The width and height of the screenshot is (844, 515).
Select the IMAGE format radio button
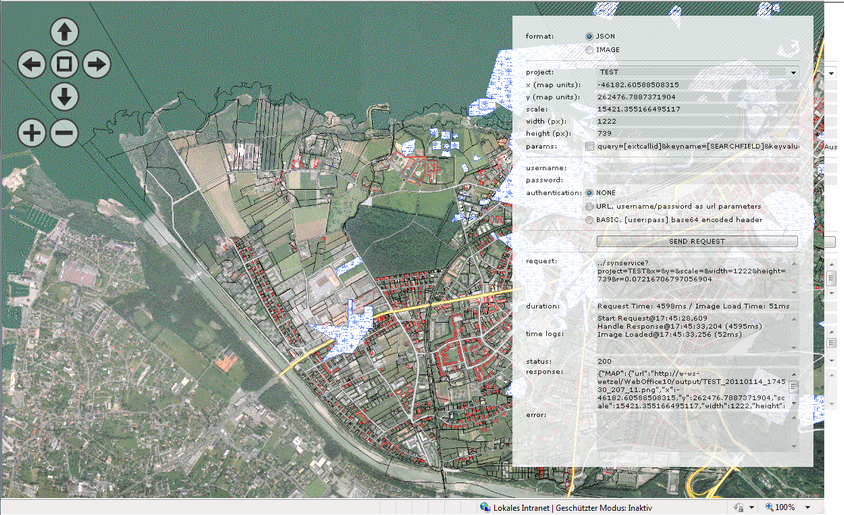pos(589,49)
